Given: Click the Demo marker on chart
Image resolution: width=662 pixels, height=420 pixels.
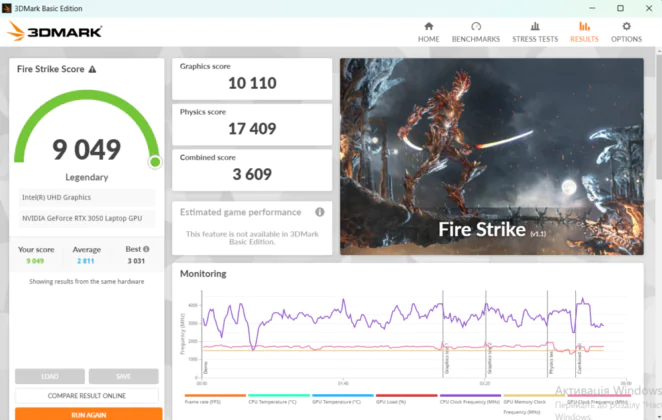Looking at the screenshot, I should pyautogui.click(x=206, y=368).
